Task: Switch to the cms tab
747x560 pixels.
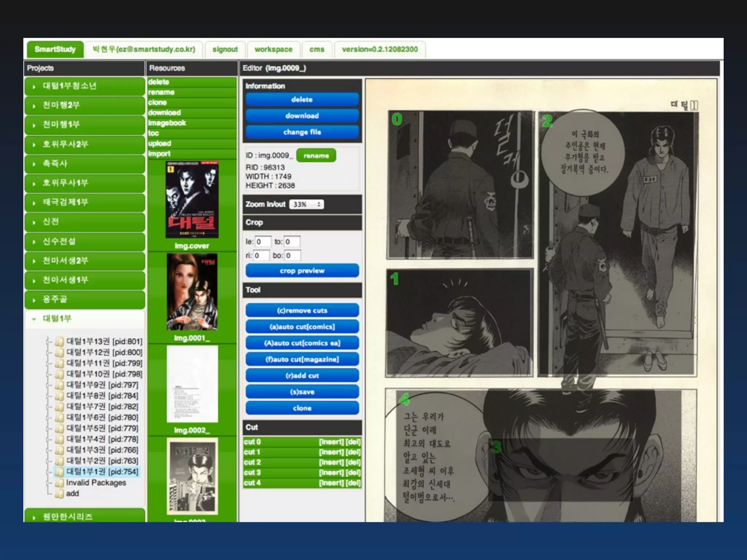Action: [x=317, y=49]
